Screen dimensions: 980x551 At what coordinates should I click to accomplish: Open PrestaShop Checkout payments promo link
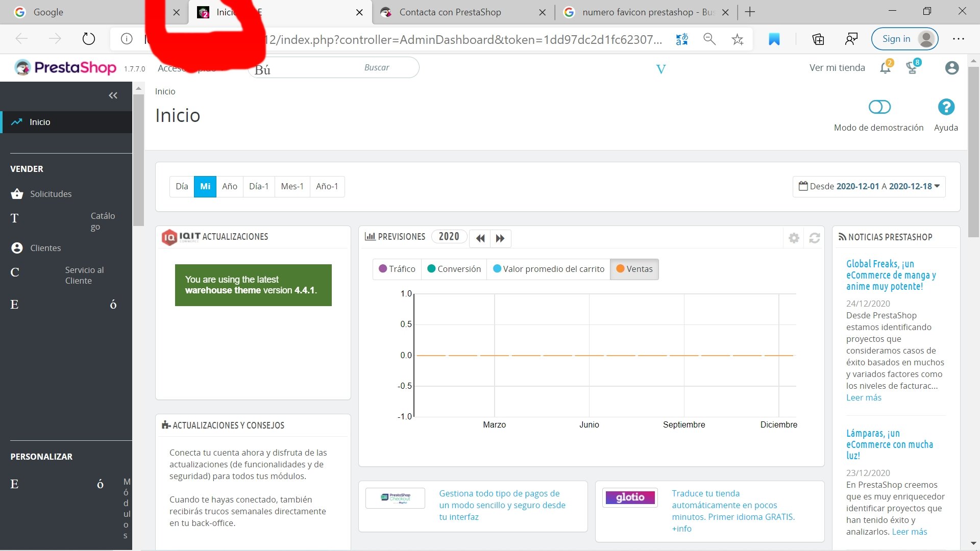502,505
